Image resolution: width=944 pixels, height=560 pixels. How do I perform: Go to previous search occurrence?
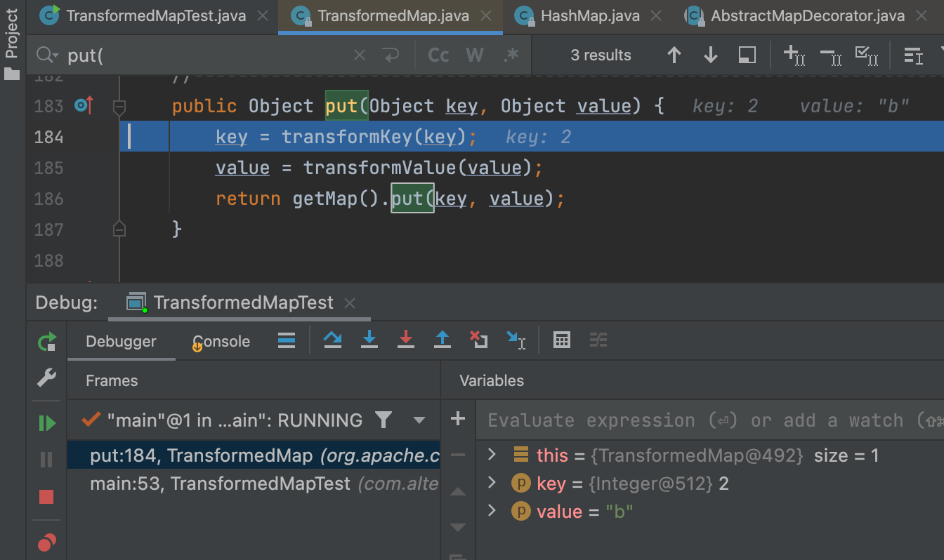(x=674, y=55)
